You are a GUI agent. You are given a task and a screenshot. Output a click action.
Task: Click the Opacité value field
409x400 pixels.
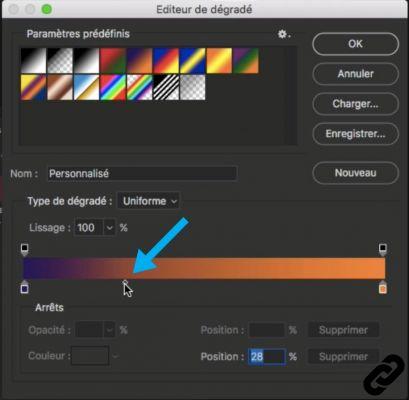coord(90,330)
